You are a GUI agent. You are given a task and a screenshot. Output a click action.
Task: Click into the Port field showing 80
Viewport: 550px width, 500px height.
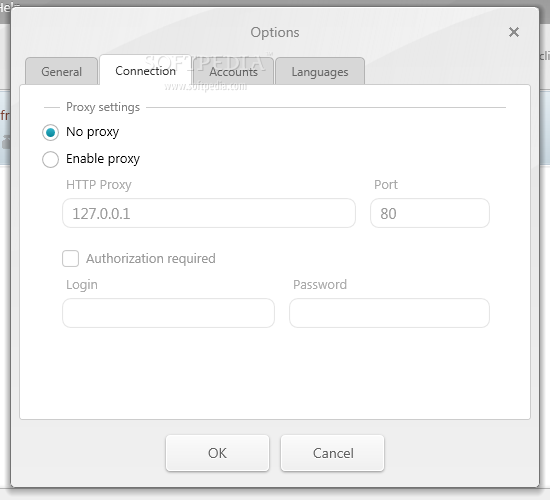click(x=430, y=213)
